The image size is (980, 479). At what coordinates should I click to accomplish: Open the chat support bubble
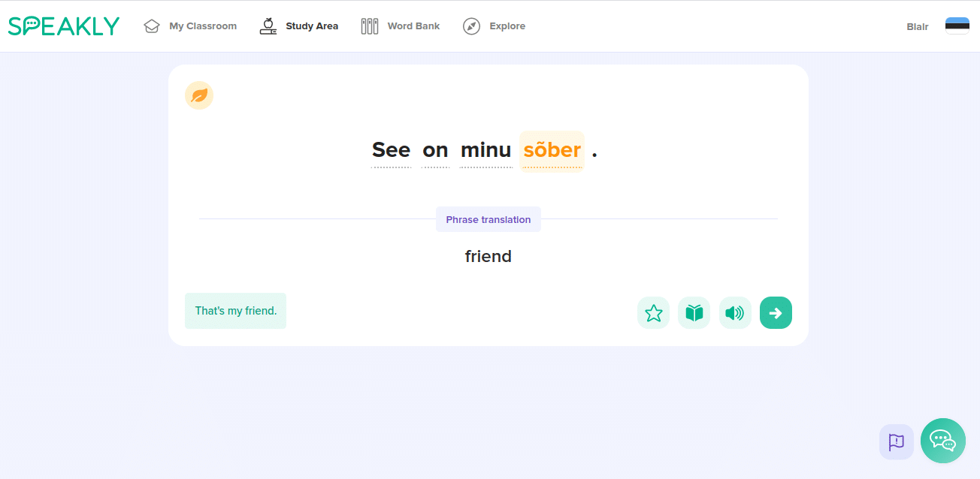point(942,440)
